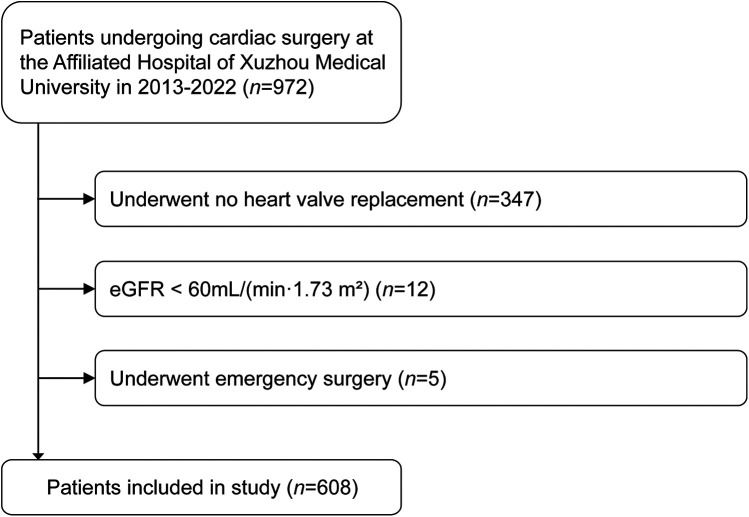Click the arrowhead pointing to emergency surgery box
This screenshot has width=749, height=517.
point(89,378)
